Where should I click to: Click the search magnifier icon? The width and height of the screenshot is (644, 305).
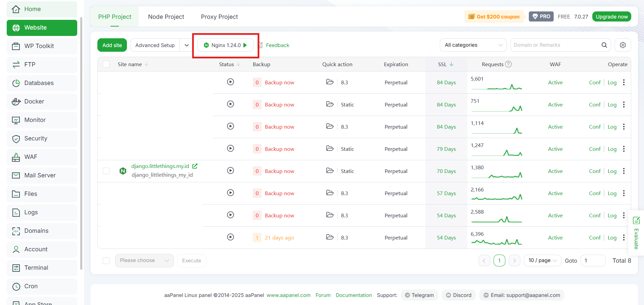604,45
